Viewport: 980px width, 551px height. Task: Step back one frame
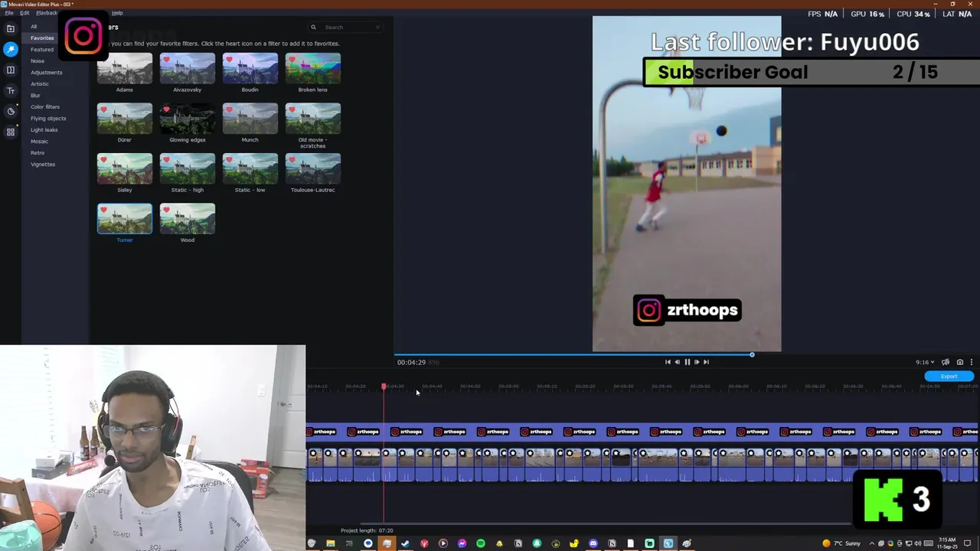(x=677, y=362)
